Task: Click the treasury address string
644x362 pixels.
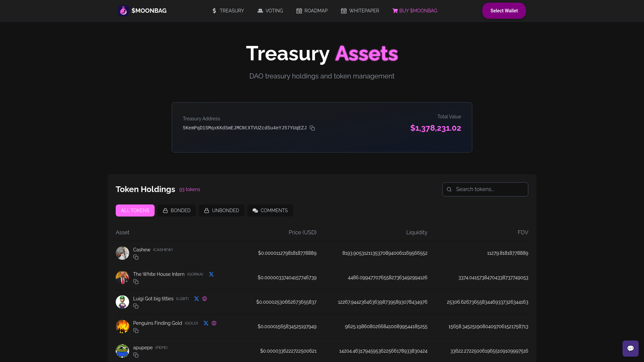Action: pyautogui.click(x=245, y=128)
